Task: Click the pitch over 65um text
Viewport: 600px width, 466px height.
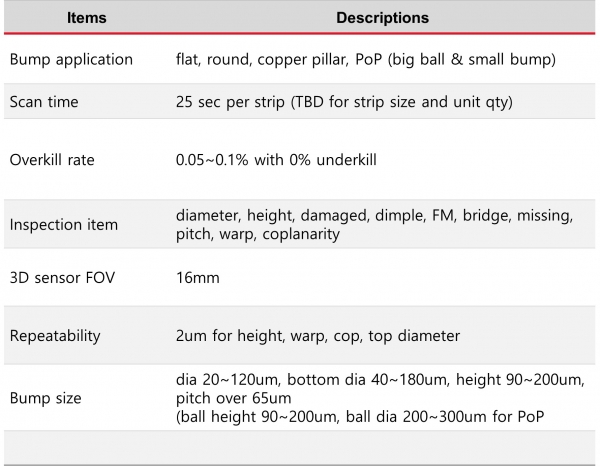Action: click(x=233, y=398)
